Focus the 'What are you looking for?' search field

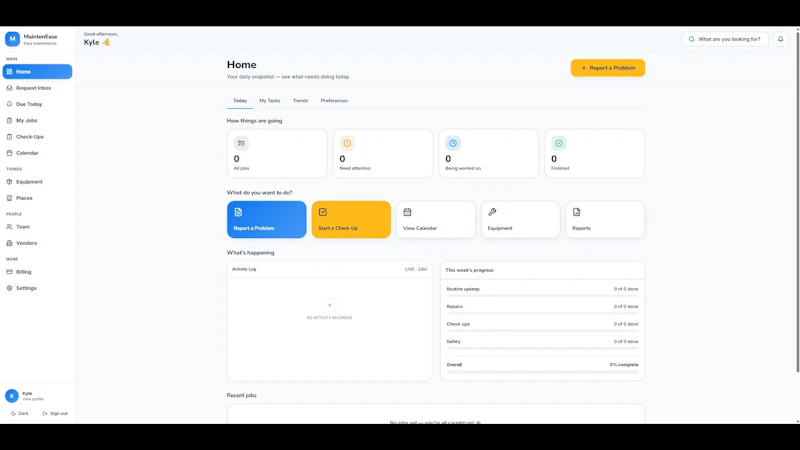pyautogui.click(x=725, y=39)
